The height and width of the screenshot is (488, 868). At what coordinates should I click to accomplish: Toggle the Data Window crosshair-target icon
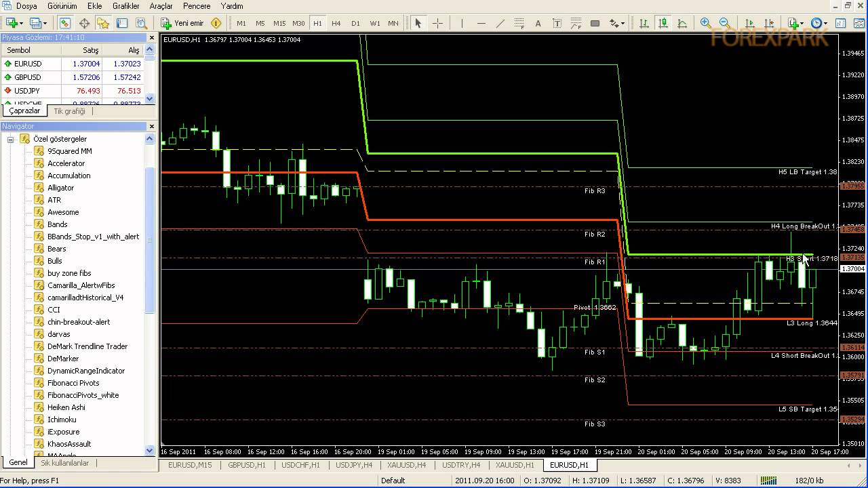(84, 23)
